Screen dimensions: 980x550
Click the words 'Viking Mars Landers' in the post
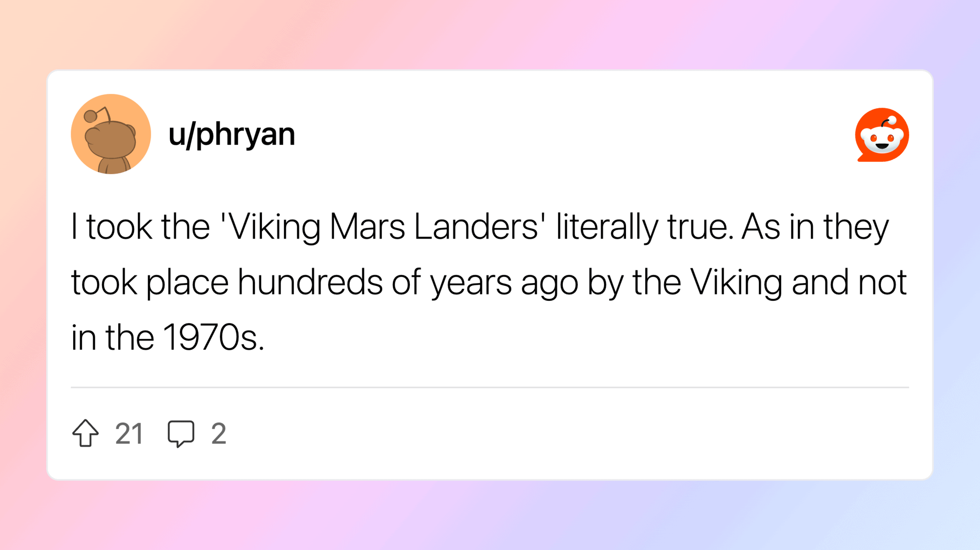(383, 227)
